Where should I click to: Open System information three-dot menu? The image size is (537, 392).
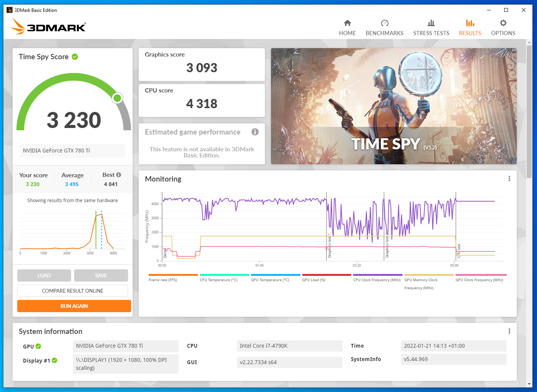pyautogui.click(x=509, y=331)
